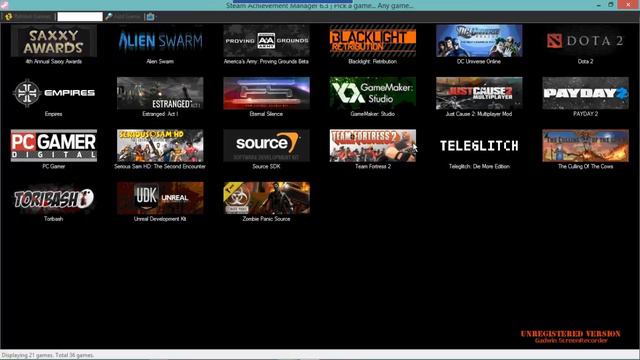Close the Steam Achievement Manager window

pyautogui.click(x=629, y=5)
